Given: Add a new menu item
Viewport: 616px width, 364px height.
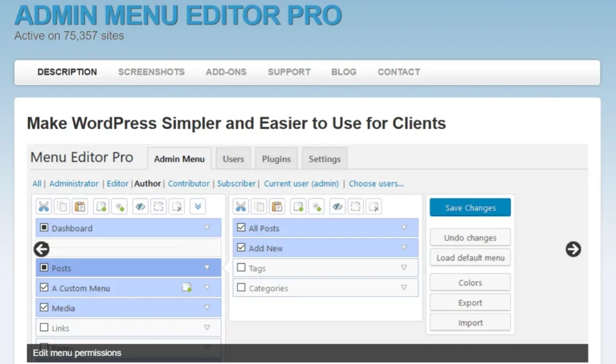Looking at the screenshot, I should point(101,206).
